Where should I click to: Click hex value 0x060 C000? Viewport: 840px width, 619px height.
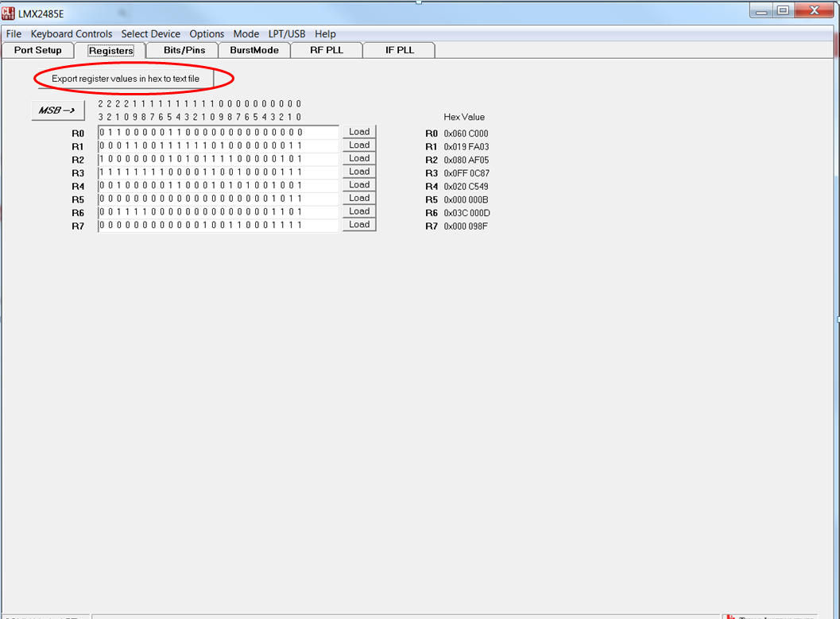(466, 133)
